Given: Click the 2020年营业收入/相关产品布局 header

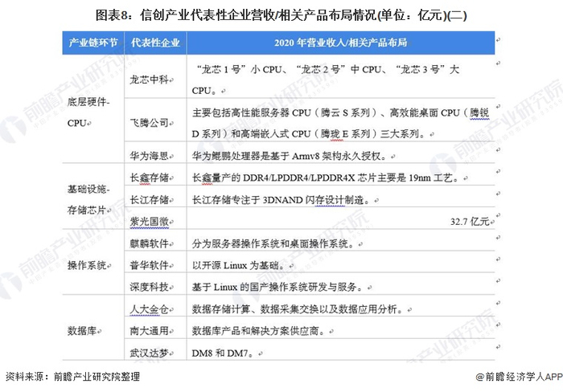Looking at the screenshot, I should tap(341, 43).
